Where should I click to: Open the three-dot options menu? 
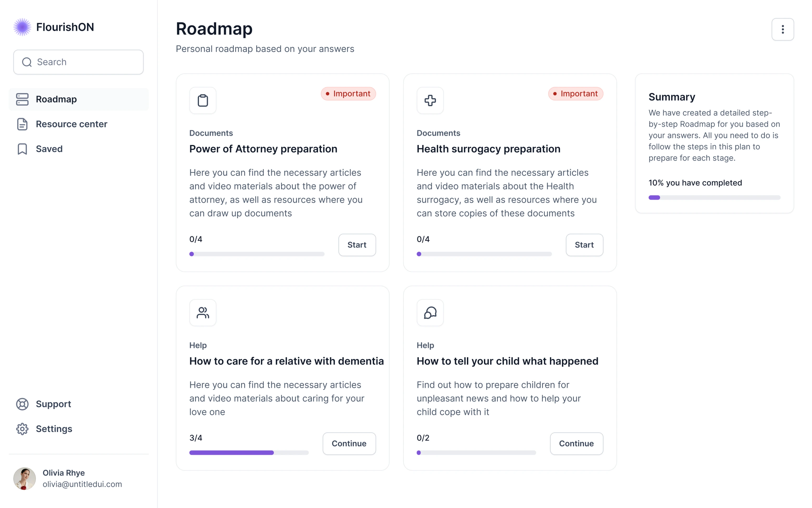[x=782, y=29]
